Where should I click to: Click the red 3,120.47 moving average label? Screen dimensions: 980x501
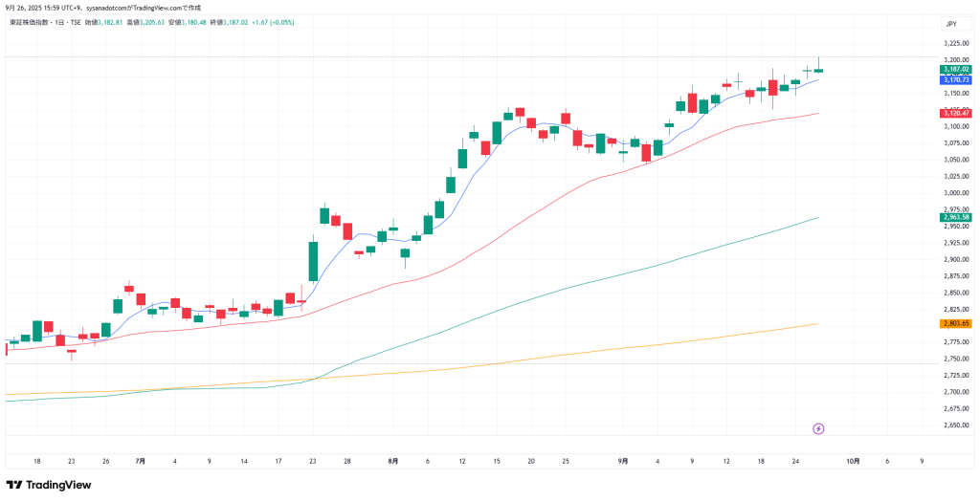tap(955, 113)
